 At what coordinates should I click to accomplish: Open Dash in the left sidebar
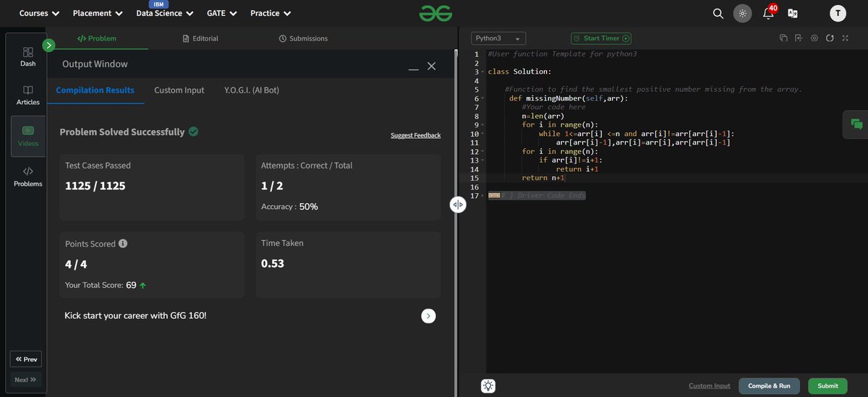27,56
